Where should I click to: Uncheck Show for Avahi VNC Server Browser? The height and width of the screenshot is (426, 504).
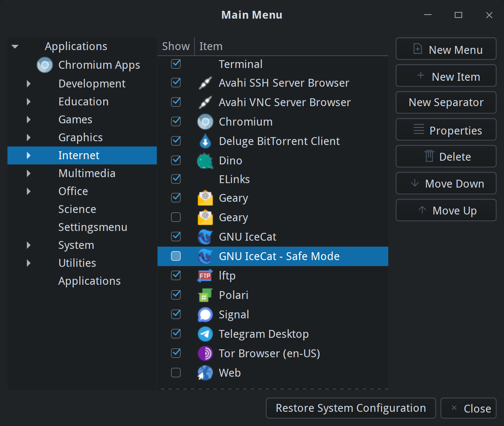pyautogui.click(x=176, y=102)
